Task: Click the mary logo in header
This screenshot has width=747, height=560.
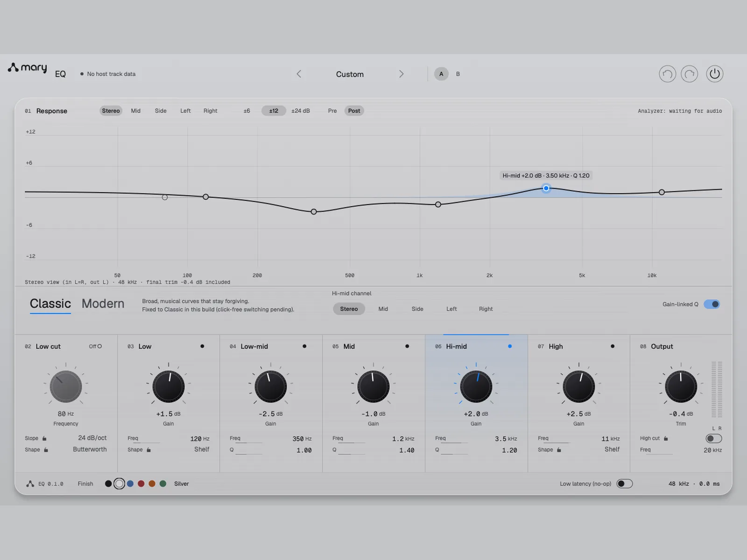Action: pos(28,68)
